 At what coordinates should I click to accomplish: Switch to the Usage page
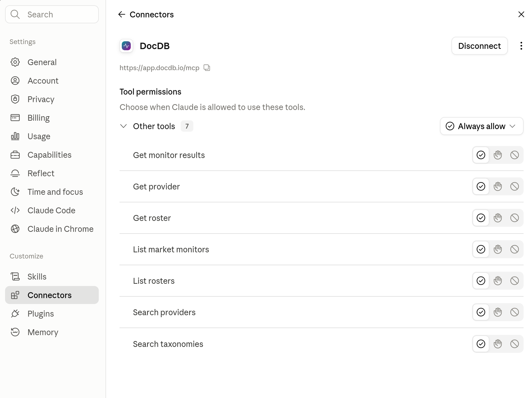52,136
